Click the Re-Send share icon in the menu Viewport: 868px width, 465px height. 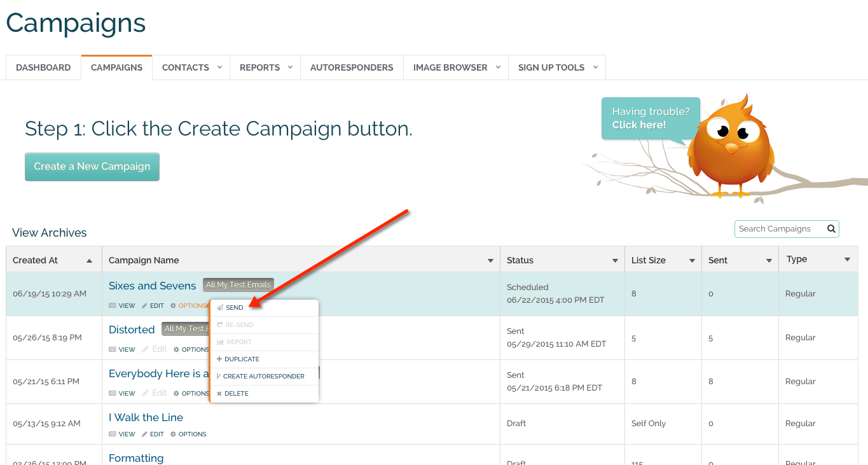coord(221,324)
